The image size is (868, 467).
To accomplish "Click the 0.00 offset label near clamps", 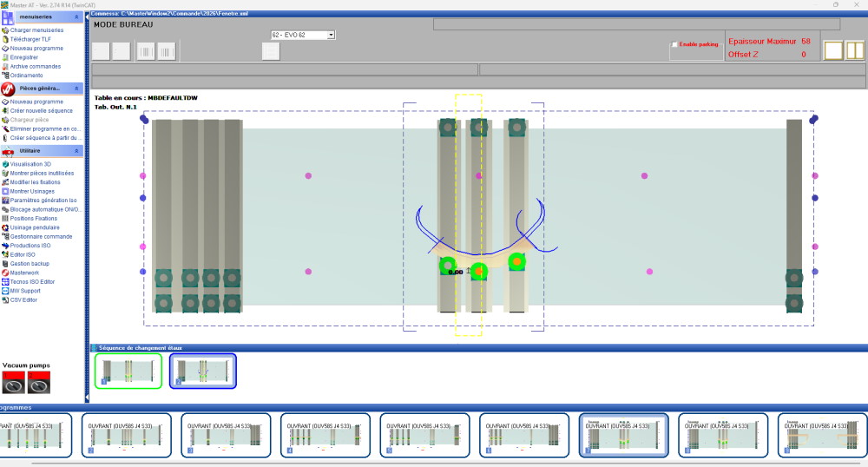I will click(456, 273).
